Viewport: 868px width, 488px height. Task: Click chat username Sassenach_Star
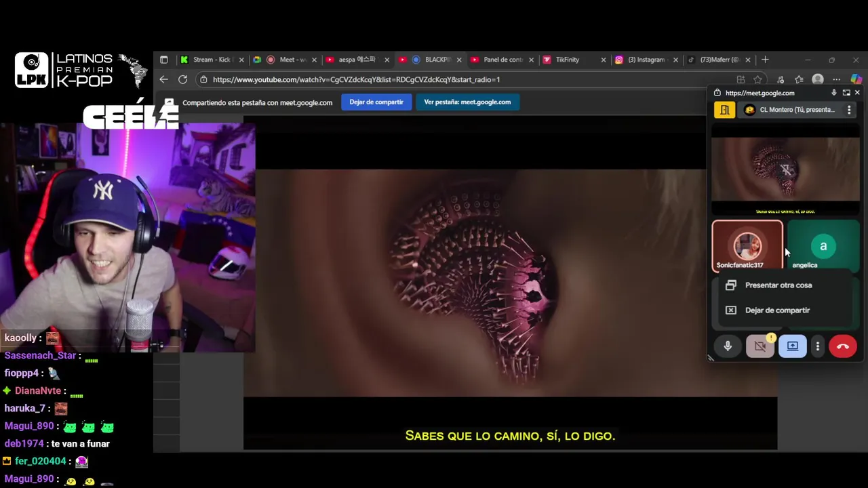tap(40, 355)
